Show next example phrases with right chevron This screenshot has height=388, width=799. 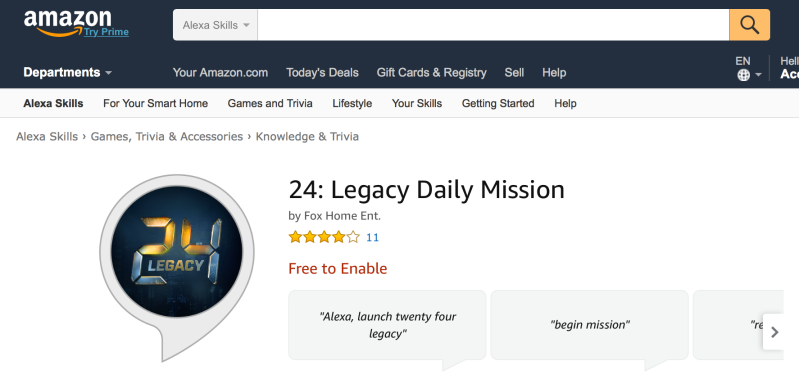774,332
